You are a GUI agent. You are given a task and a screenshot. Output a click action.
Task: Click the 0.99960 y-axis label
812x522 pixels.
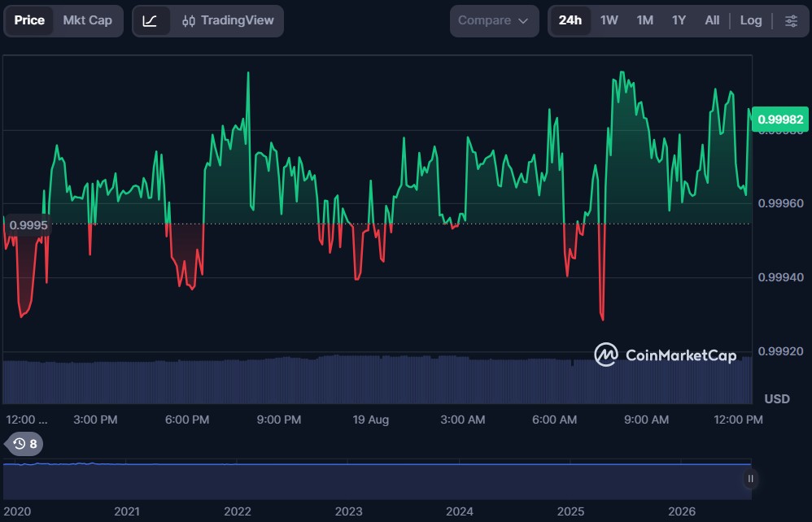[x=780, y=203]
